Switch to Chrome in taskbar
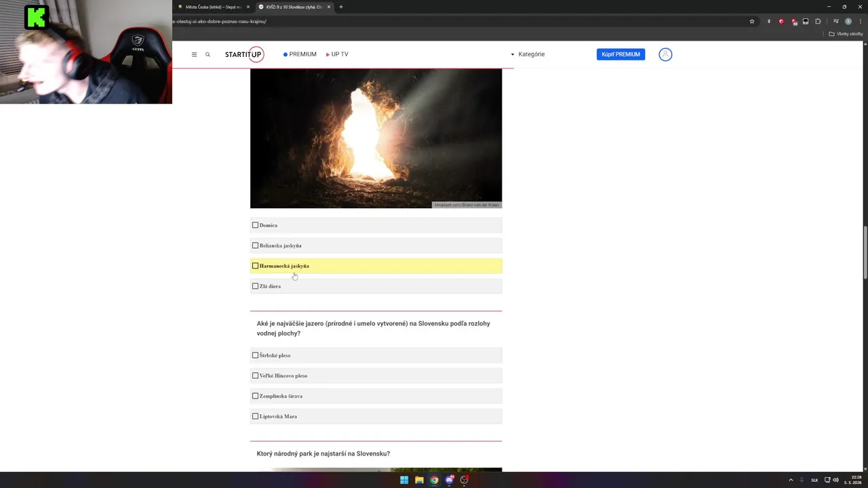Image resolution: width=868 pixels, height=488 pixels. click(x=434, y=480)
